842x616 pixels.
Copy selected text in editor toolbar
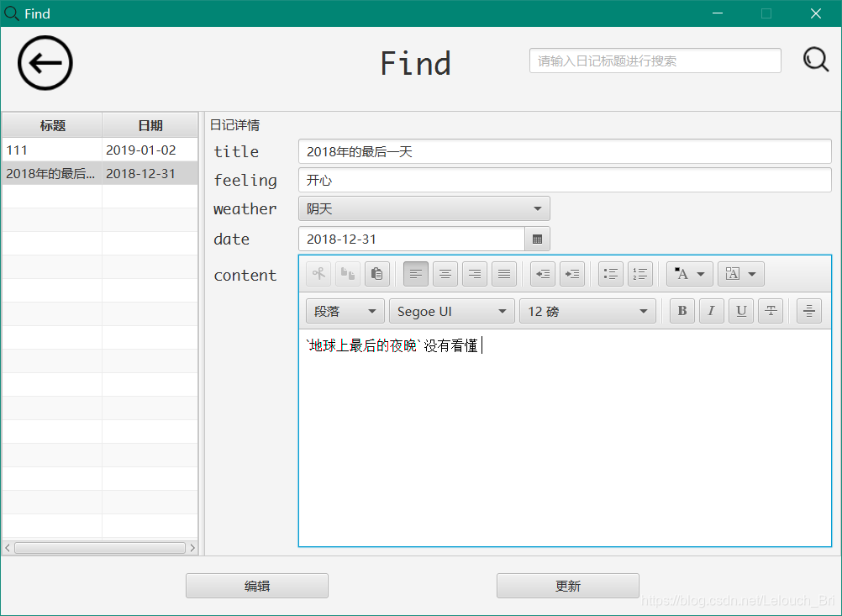pos(348,274)
